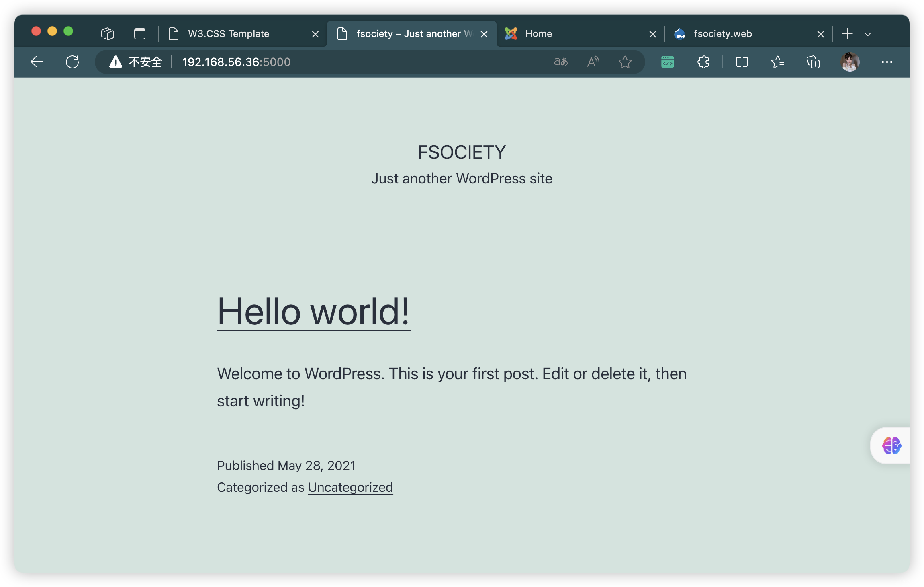924x587 pixels.
Task: Bookmark page with the star icon
Action: [x=625, y=62]
